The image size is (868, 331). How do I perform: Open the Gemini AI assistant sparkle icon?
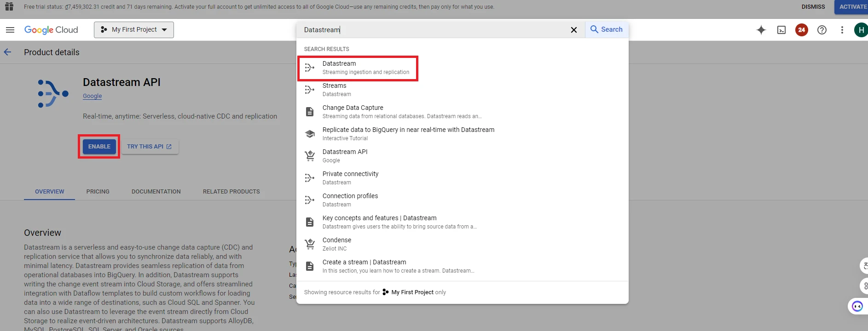pyautogui.click(x=761, y=30)
